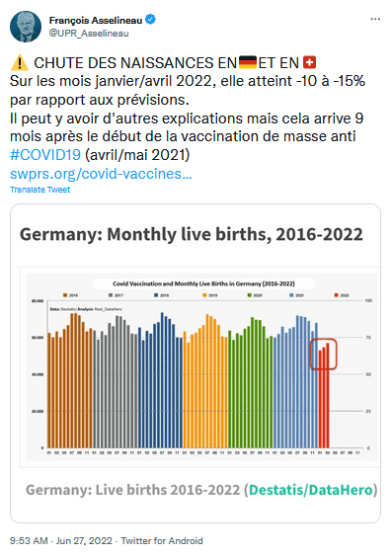Click the card title Germany: Monthly live births

pos(192,234)
